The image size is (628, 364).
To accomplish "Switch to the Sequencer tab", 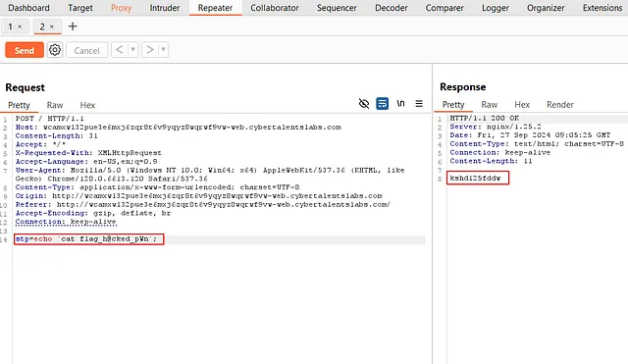I will (337, 8).
